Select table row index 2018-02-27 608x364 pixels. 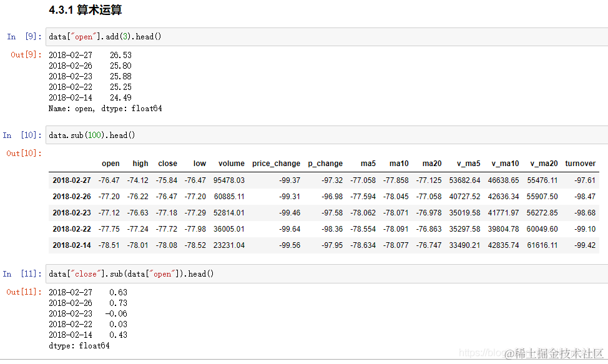click(x=72, y=180)
